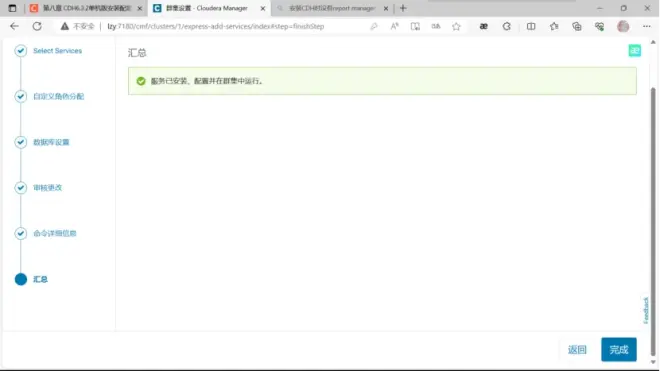
Task: Click browser essentials heart icon
Action: [599, 27]
